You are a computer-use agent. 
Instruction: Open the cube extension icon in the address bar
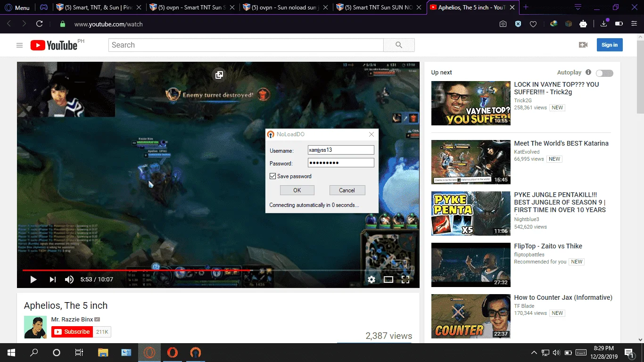(569, 24)
